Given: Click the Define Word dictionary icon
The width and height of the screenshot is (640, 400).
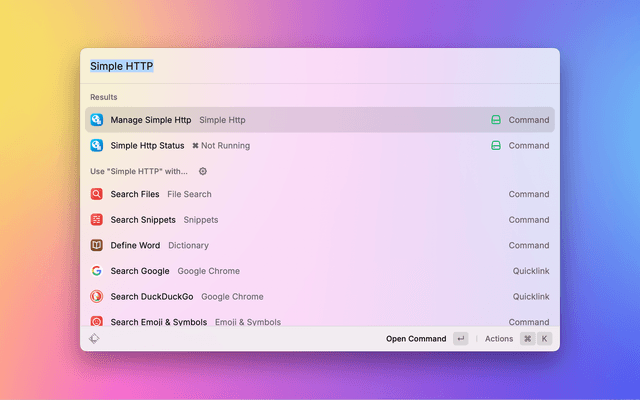Looking at the screenshot, I should 97,245.
